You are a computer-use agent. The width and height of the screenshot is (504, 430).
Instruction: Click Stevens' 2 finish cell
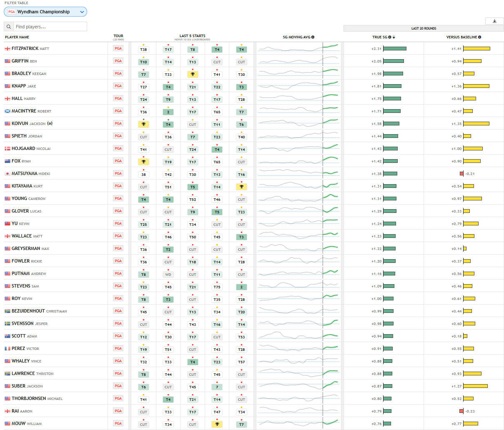(241, 287)
